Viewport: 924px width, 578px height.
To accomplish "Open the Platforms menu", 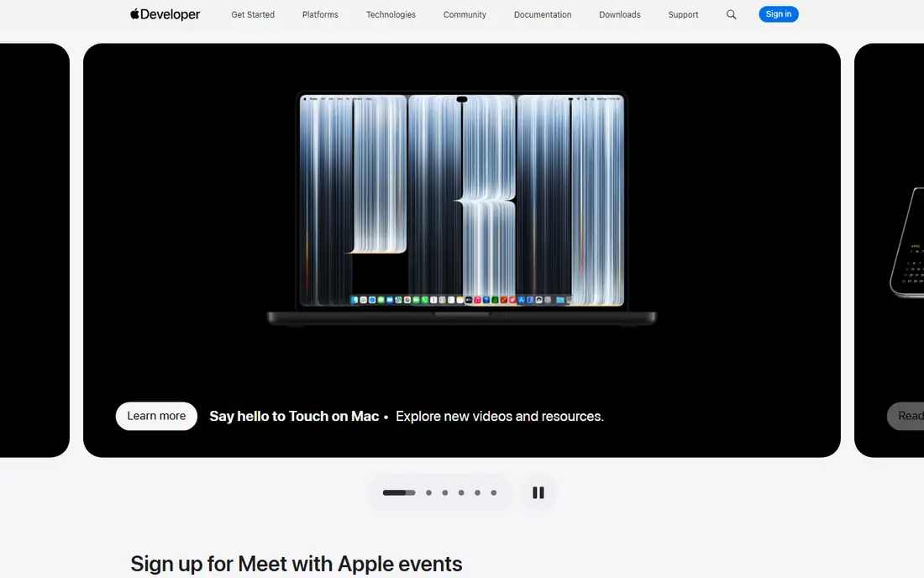I will pyautogui.click(x=320, y=15).
